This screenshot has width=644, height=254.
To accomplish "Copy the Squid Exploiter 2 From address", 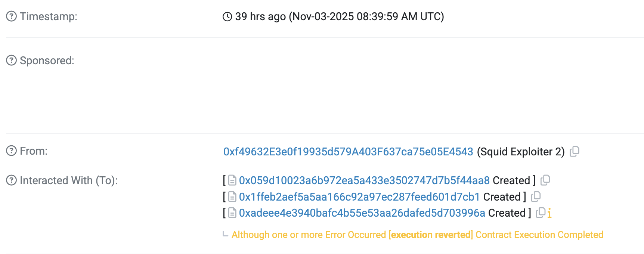I will 575,151.
